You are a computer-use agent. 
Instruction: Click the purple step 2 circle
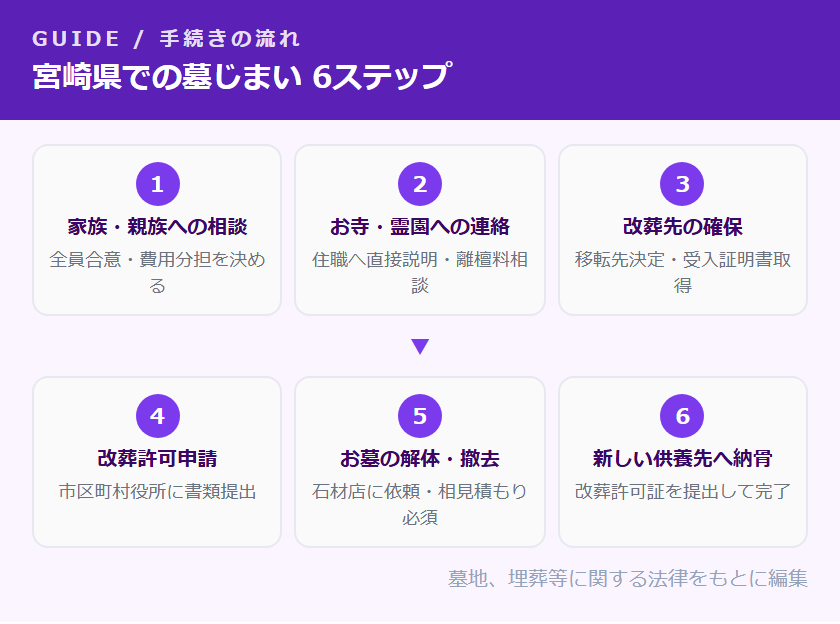tap(420, 184)
